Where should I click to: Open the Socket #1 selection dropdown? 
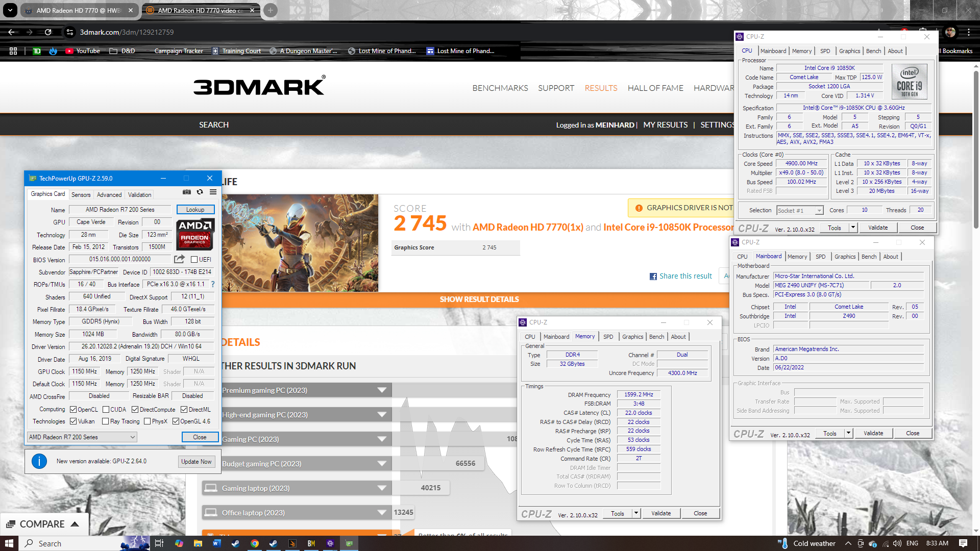click(800, 211)
